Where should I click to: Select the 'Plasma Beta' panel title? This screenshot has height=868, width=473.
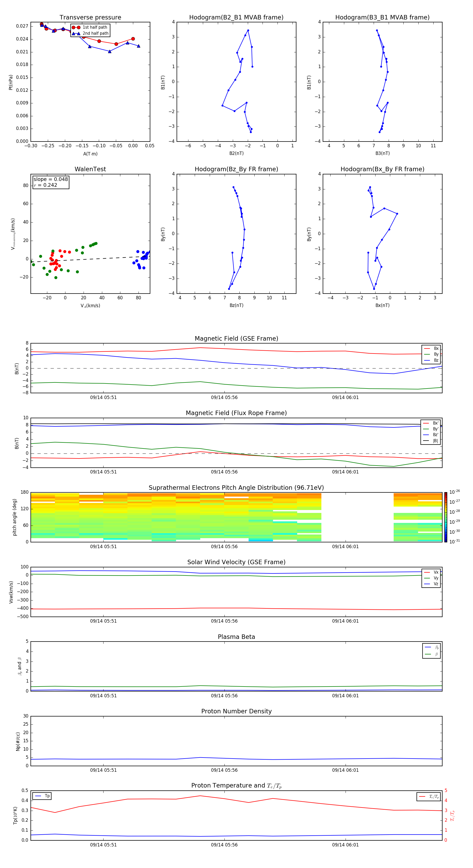pos(236,637)
